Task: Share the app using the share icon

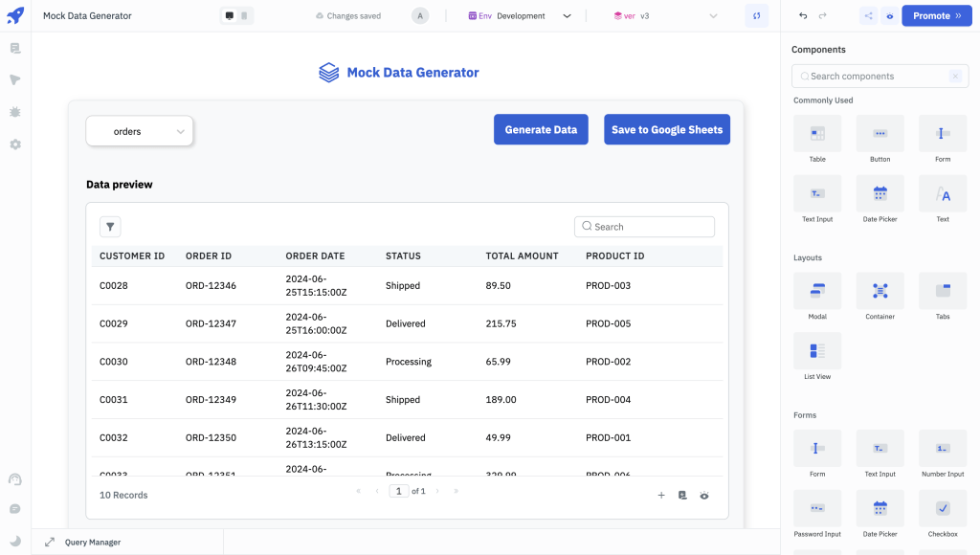Action: click(x=869, y=15)
